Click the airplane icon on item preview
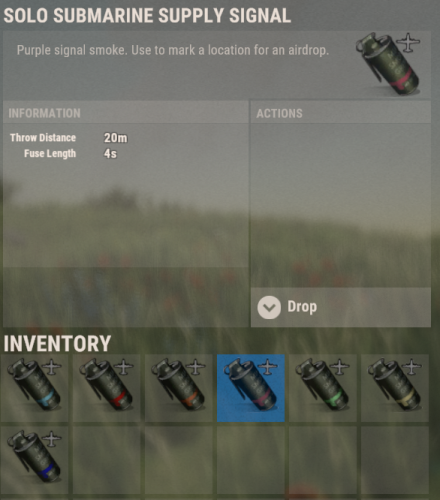This screenshot has height=500, width=440. (x=408, y=42)
